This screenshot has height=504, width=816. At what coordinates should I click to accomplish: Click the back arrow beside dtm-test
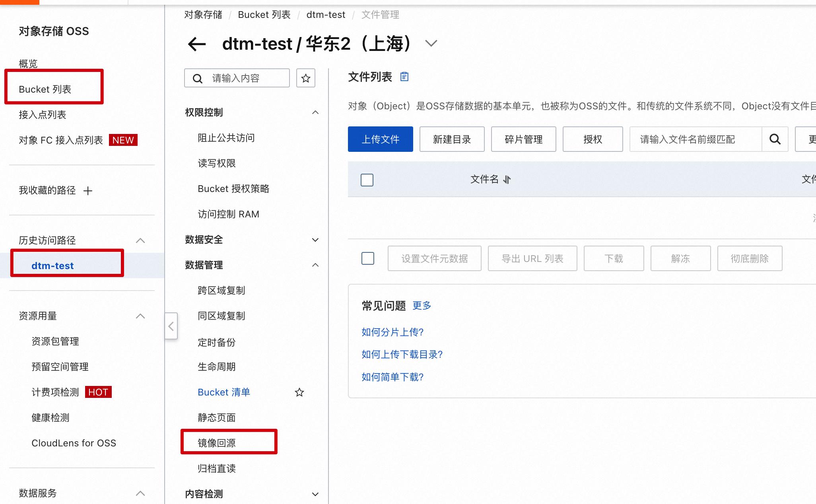(197, 44)
